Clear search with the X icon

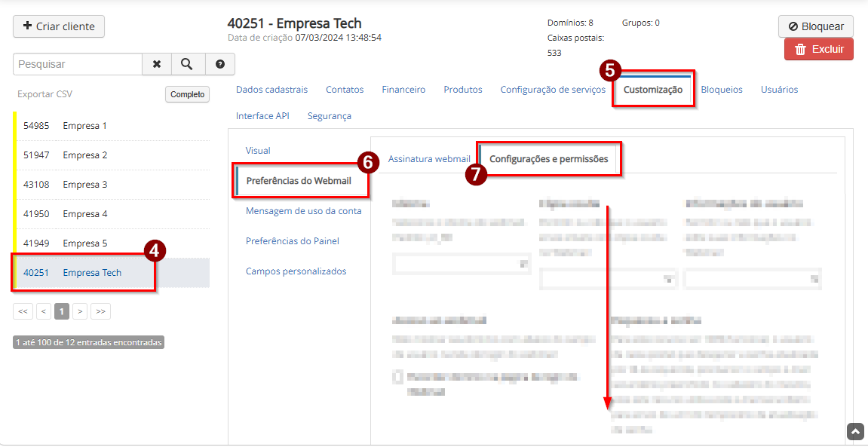[x=157, y=64]
